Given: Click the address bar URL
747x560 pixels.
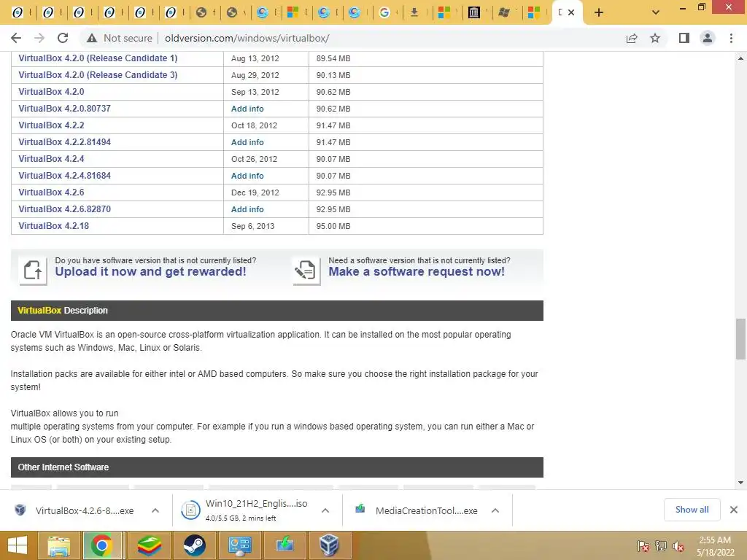Looking at the screenshot, I should coord(247,38).
